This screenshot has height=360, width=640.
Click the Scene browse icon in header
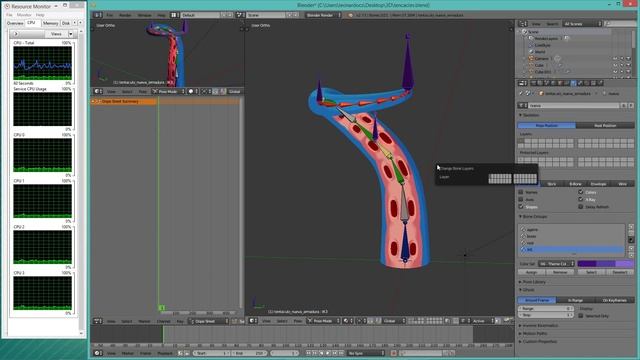click(x=240, y=15)
